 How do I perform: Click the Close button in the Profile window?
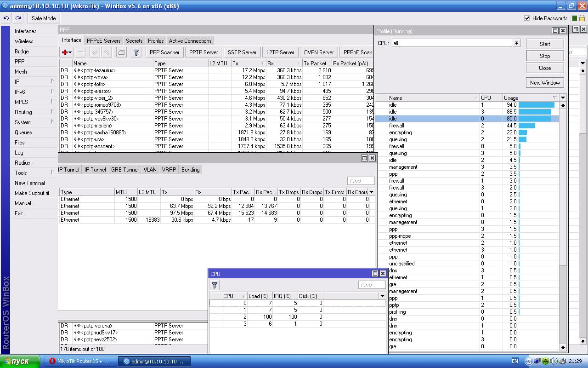tap(545, 68)
